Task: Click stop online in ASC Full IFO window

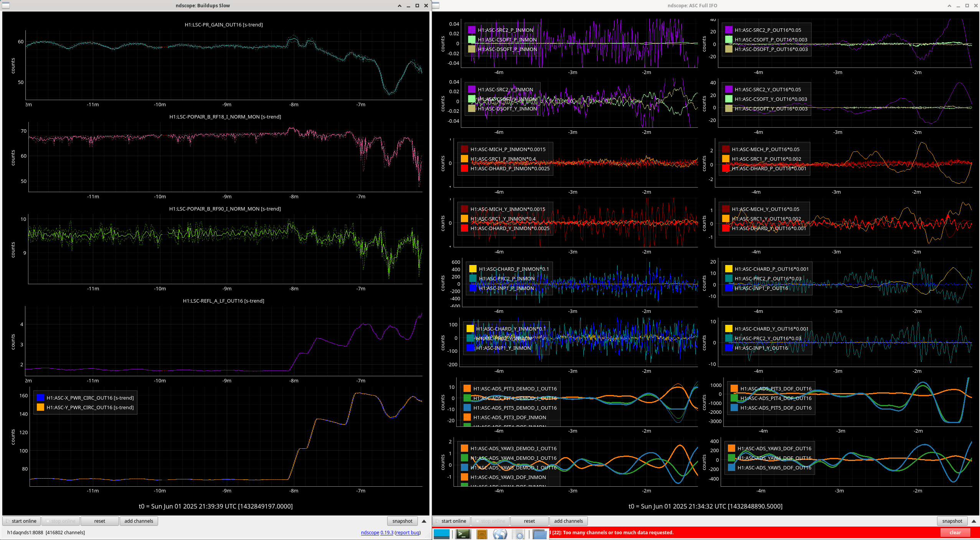Action: point(490,521)
